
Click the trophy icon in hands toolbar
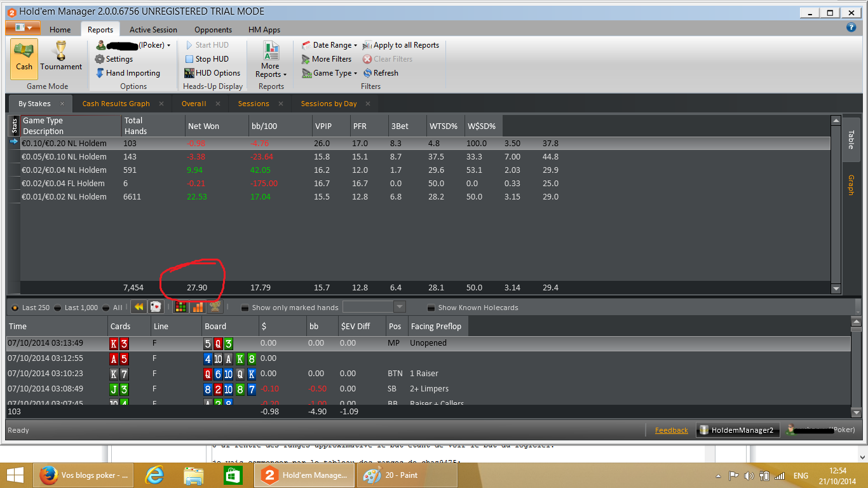coord(215,307)
